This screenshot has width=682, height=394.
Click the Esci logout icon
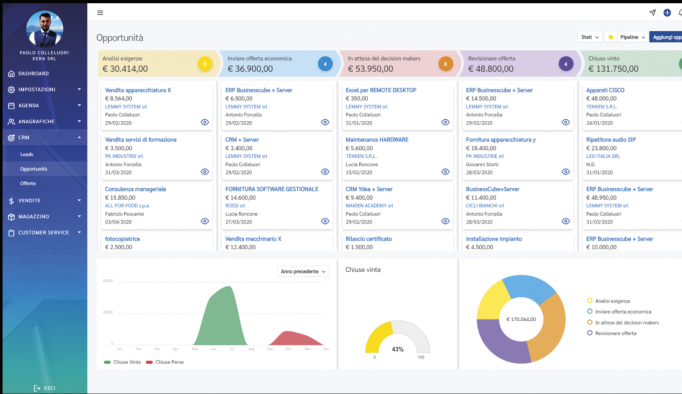click(37, 388)
